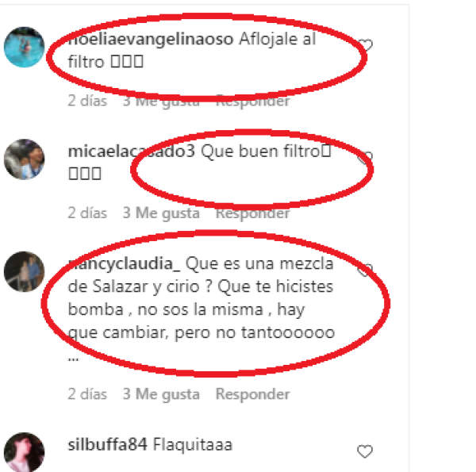See who liked noeliaevangelinaoso's comment

click(x=161, y=101)
